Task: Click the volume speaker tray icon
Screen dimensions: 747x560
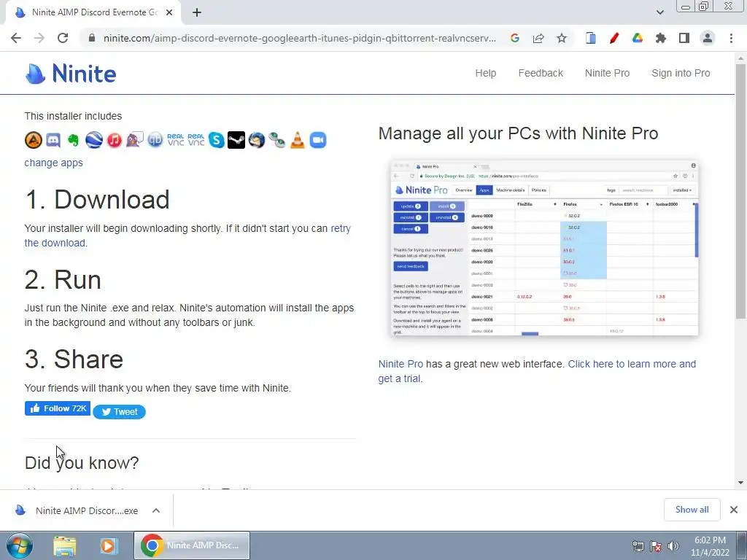Action: [673, 546]
